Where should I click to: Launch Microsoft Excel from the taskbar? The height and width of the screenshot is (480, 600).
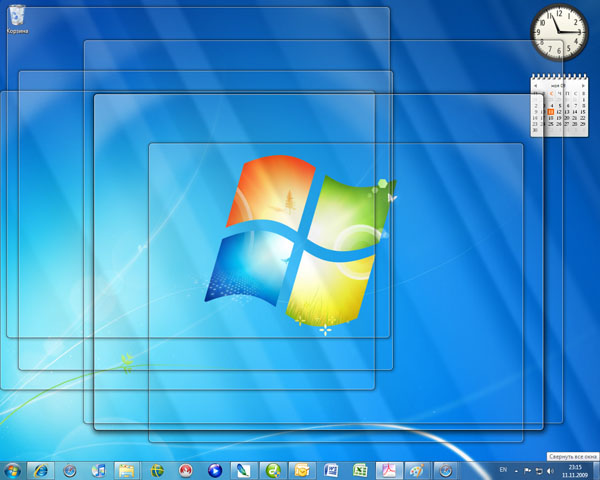coord(360,471)
